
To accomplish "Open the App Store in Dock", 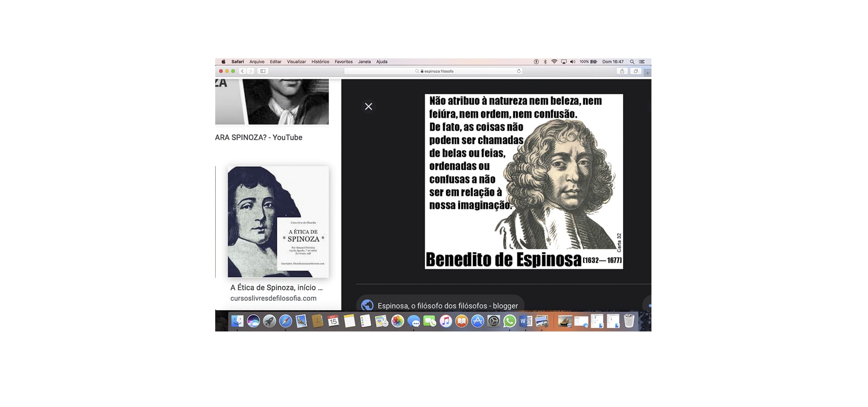I will click(x=477, y=321).
